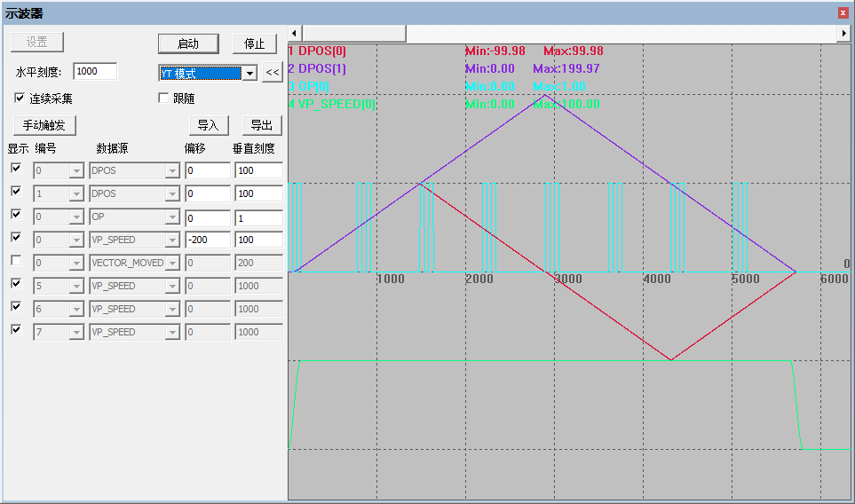Click the offset field showing -200
The width and height of the screenshot is (855, 504).
tap(207, 240)
